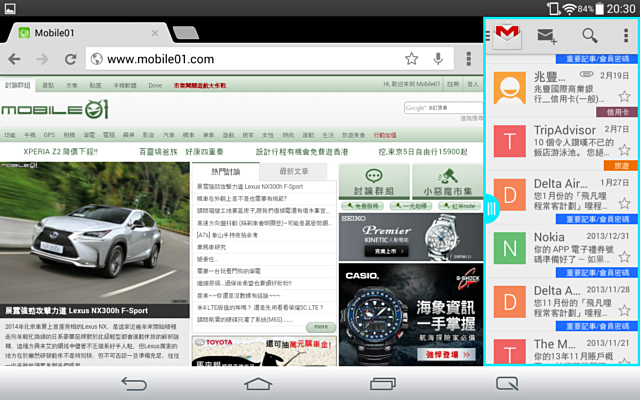
Task: Open GPS category in nav bar
Action: 49,135
